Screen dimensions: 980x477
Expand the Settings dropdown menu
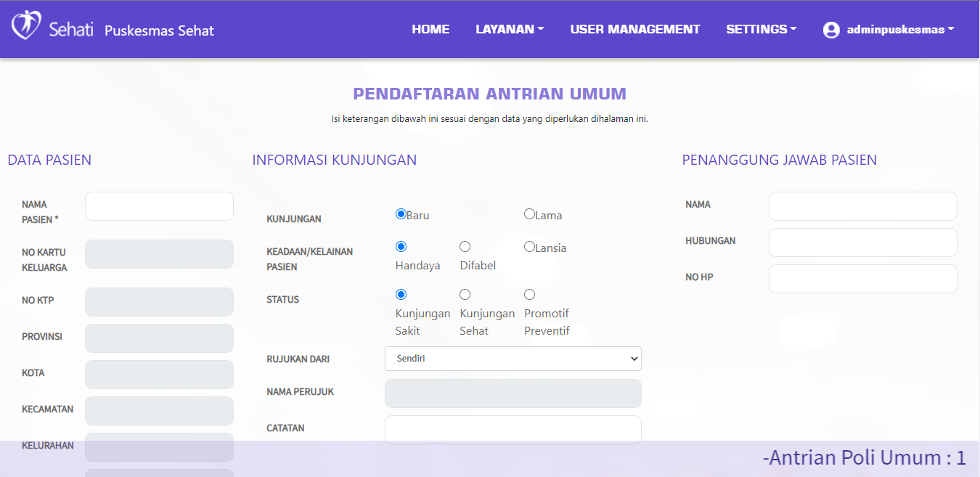tap(761, 30)
